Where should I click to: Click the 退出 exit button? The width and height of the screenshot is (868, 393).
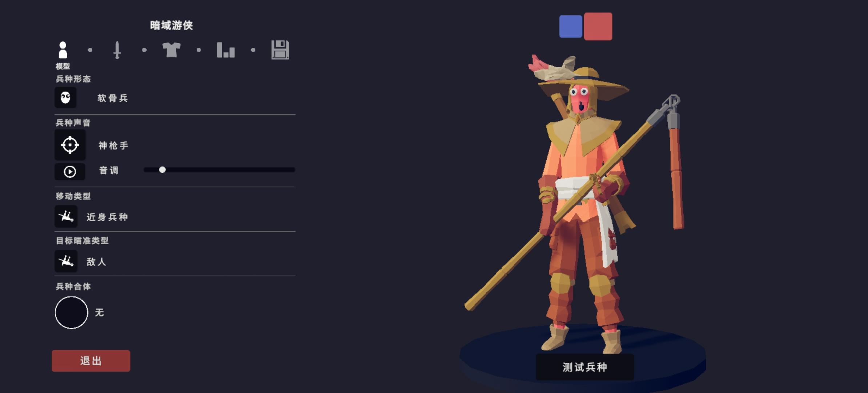[91, 361]
